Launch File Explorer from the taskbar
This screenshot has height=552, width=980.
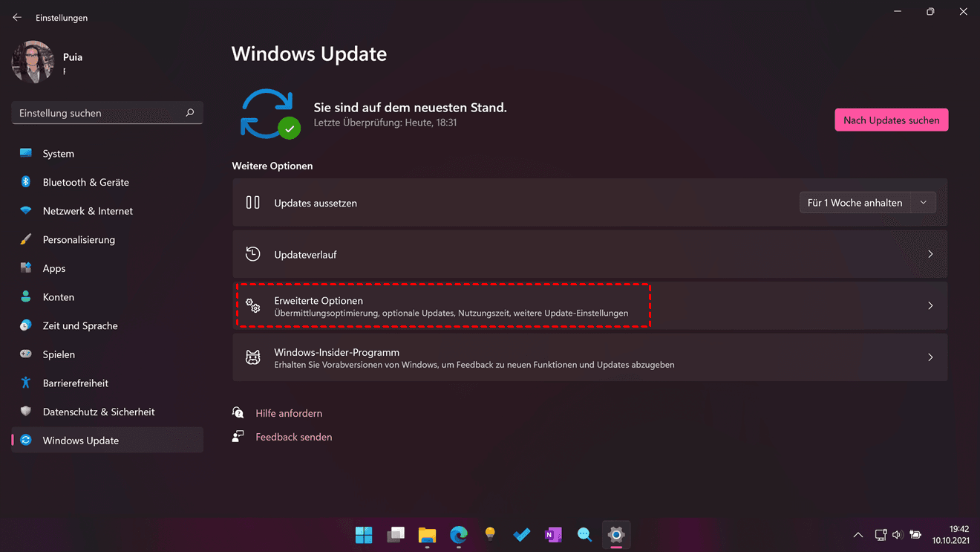pos(427,534)
